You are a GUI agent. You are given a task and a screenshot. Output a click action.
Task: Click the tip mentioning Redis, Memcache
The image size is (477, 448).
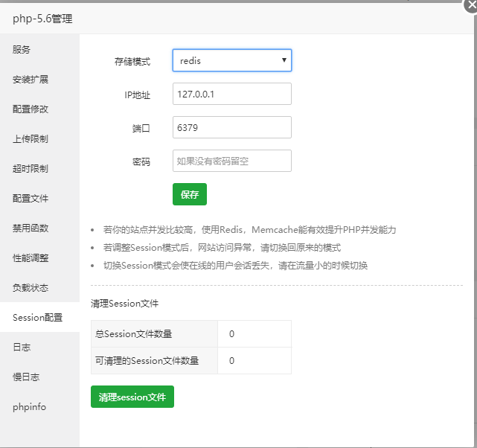pyautogui.click(x=249, y=230)
